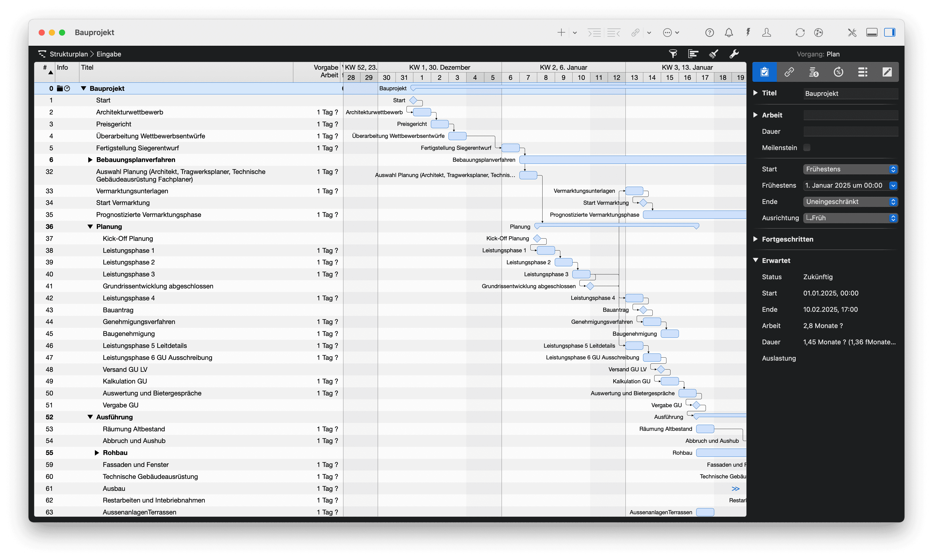The image size is (933, 560).
Task: Open the progress percent inspector tab
Action: click(x=838, y=72)
